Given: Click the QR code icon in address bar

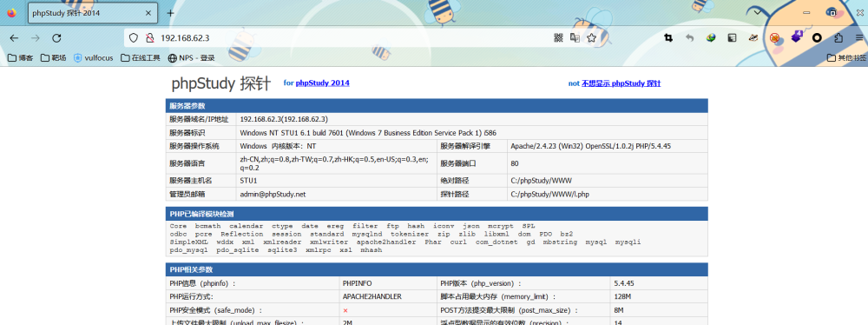Looking at the screenshot, I should coord(558,37).
